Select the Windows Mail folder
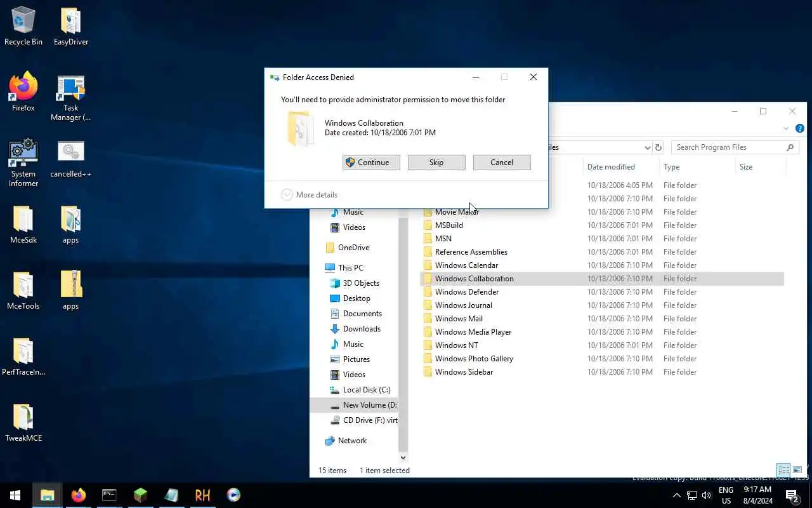 pyautogui.click(x=459, y=319)
